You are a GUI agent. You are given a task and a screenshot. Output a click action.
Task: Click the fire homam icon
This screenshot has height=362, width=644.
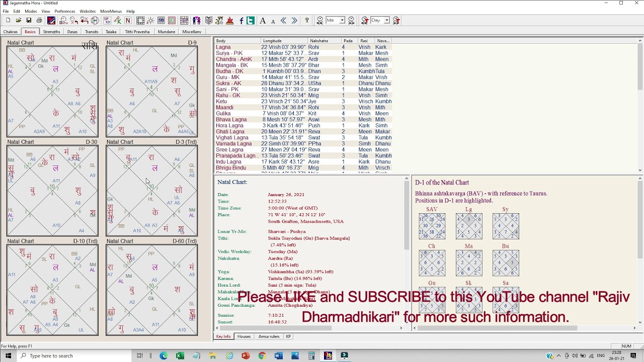(230, 21)
